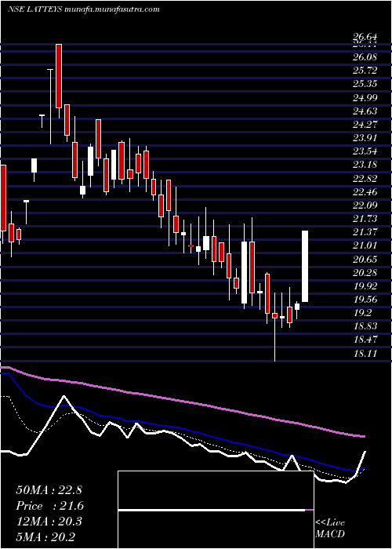
Task: Click the end of the pink 50MA line
Action: coord(364,436)
